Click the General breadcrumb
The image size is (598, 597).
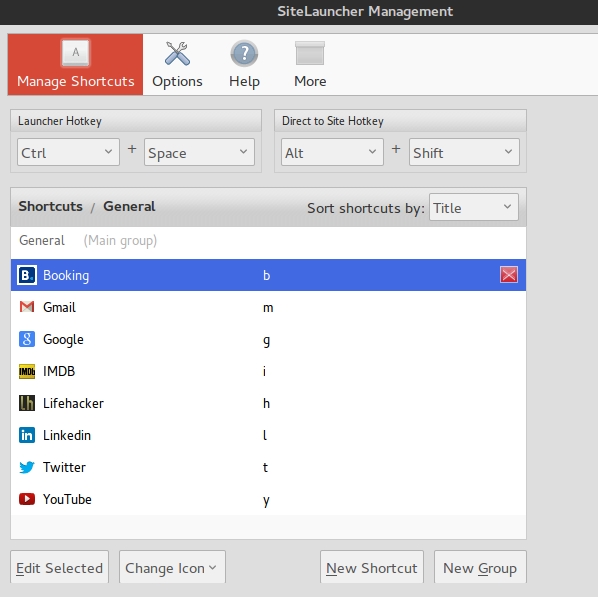point(129,206)
